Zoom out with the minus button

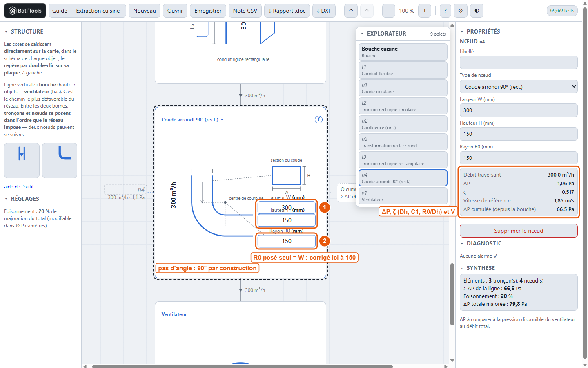coord(389,11)
